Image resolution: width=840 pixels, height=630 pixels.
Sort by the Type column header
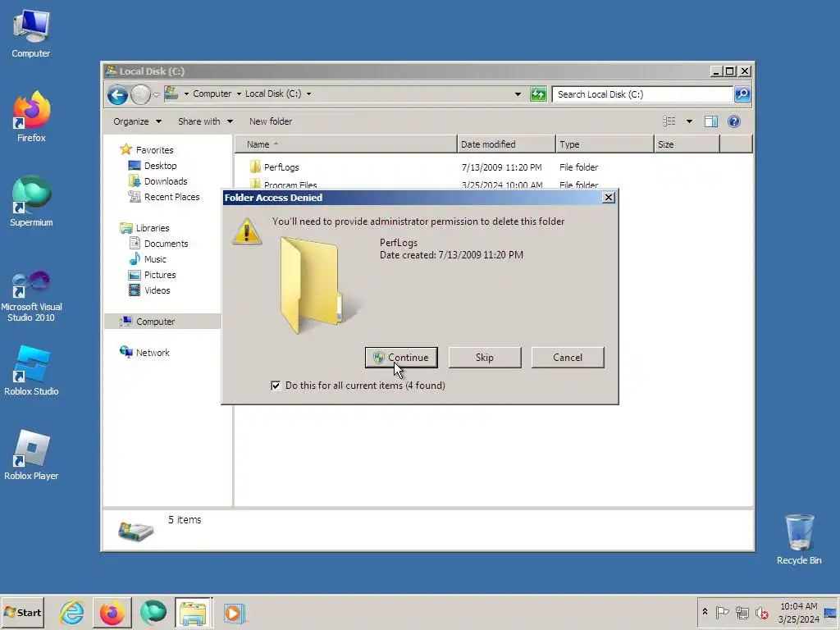(605, 144)
